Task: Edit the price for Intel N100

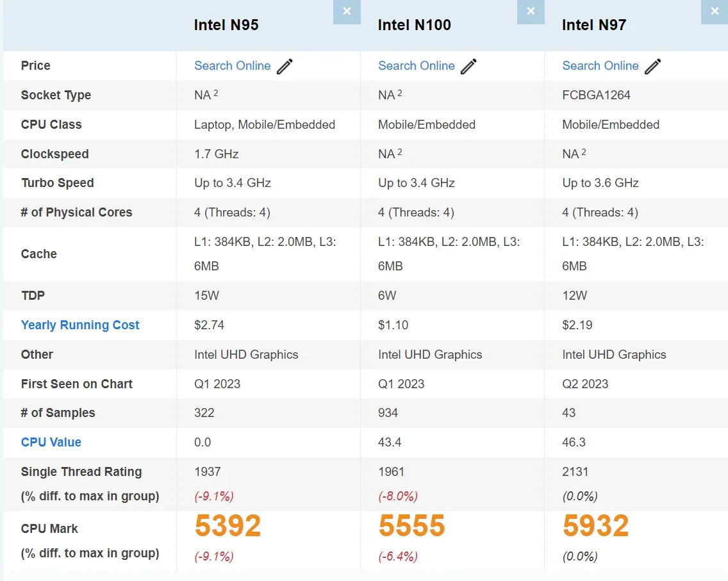Action: (469, 65)
